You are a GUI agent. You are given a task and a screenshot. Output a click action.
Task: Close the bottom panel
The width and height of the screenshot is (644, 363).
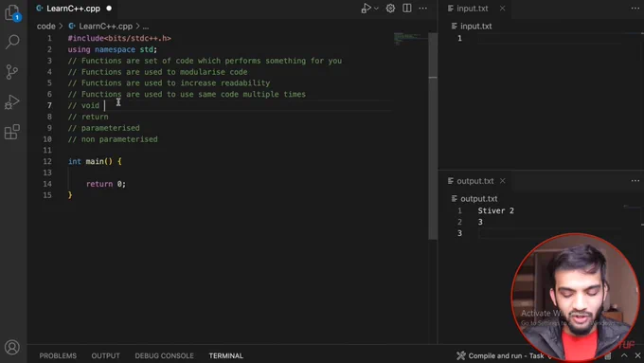point(637,355)
